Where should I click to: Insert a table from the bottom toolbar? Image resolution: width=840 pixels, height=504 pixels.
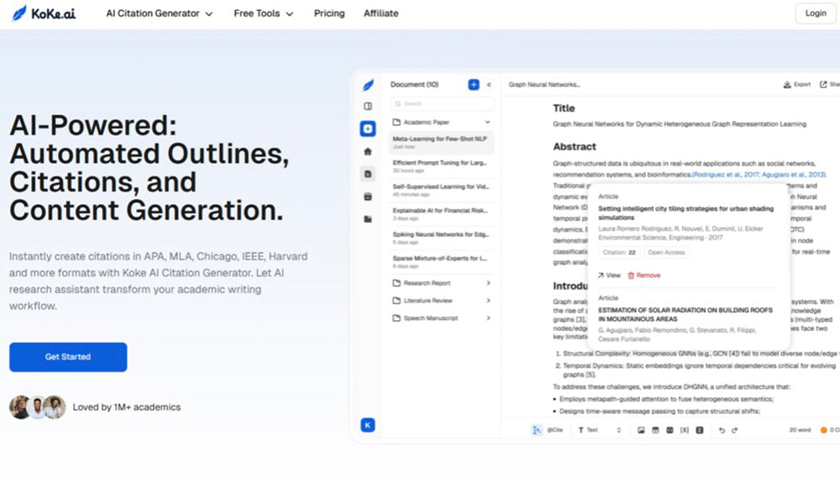655,429
